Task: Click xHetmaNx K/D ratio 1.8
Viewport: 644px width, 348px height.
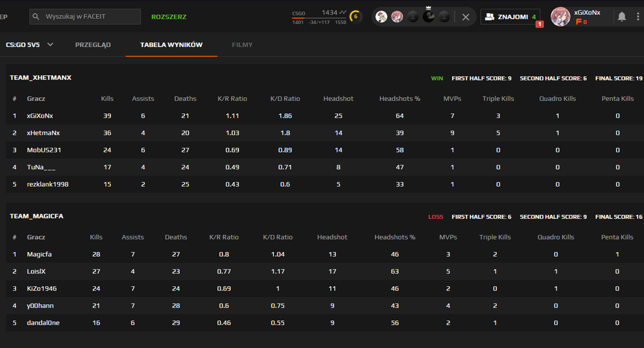Action: coord(285,133)
